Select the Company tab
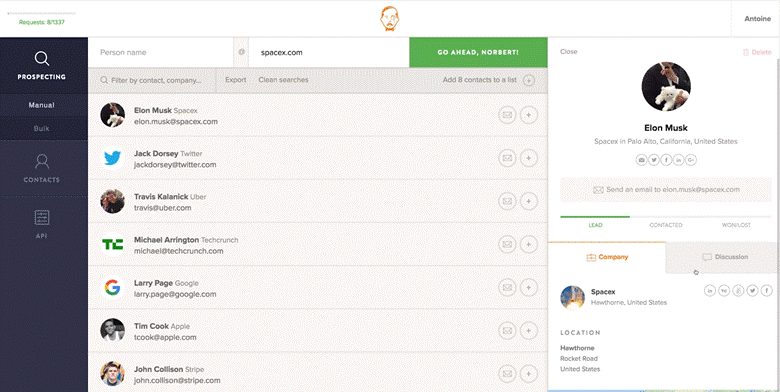The image size is (780, 392). click(607, 257)
